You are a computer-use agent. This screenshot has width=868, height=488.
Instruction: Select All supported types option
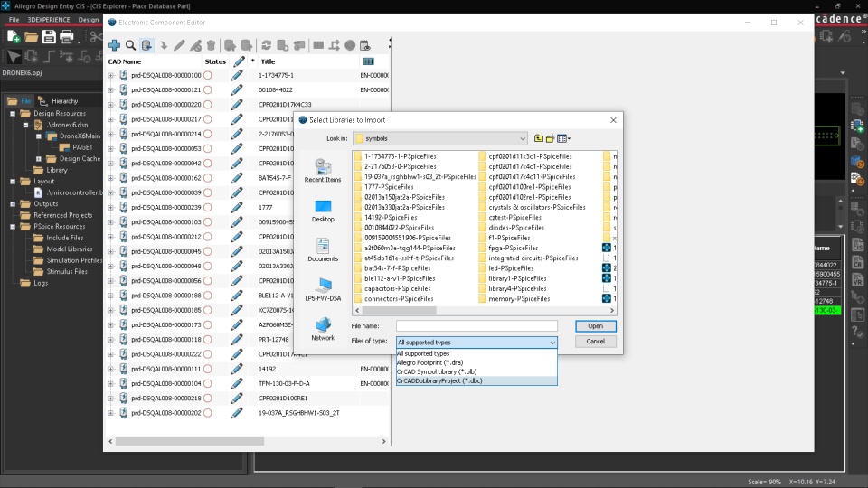click(476, 353)
